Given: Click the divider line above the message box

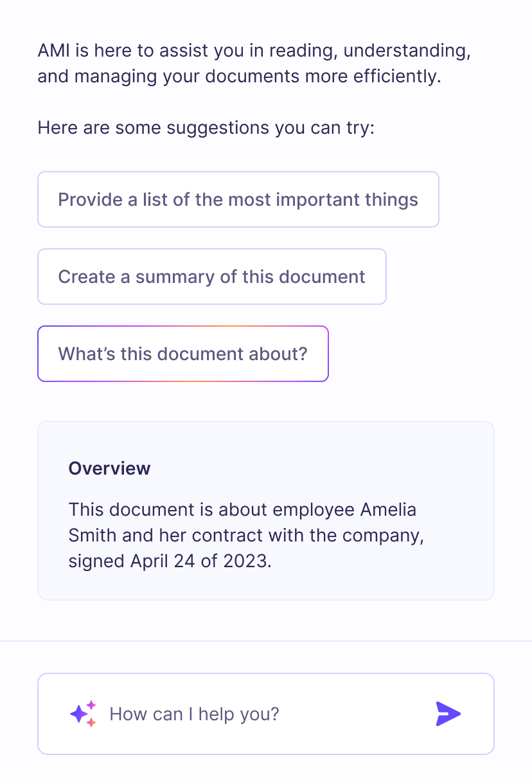Looking at the screenshot, I should pyautogui.click(x=266, y=641).
